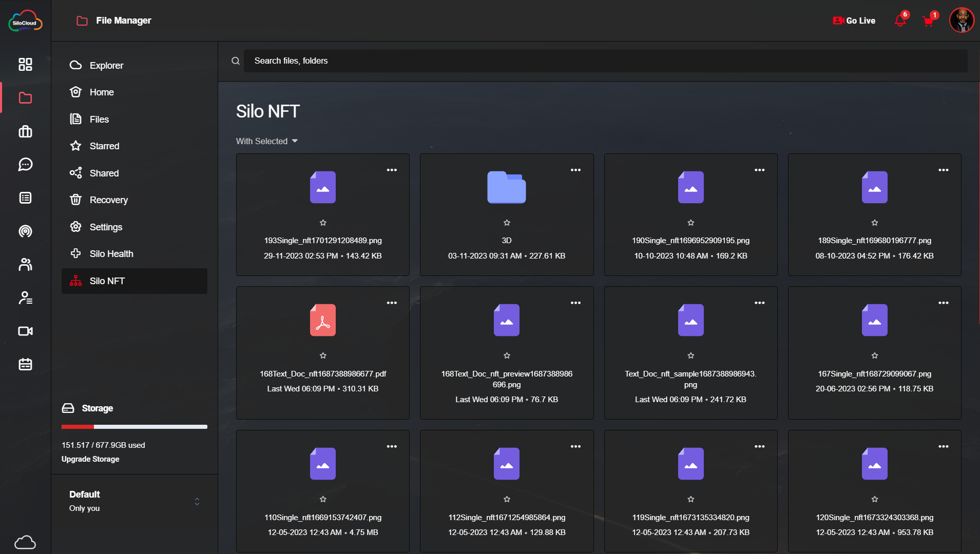This screenshot has height=554, width=980.
Task: Open the calendar icon at bottom of sidebar
Action: (x=25, y=364)
